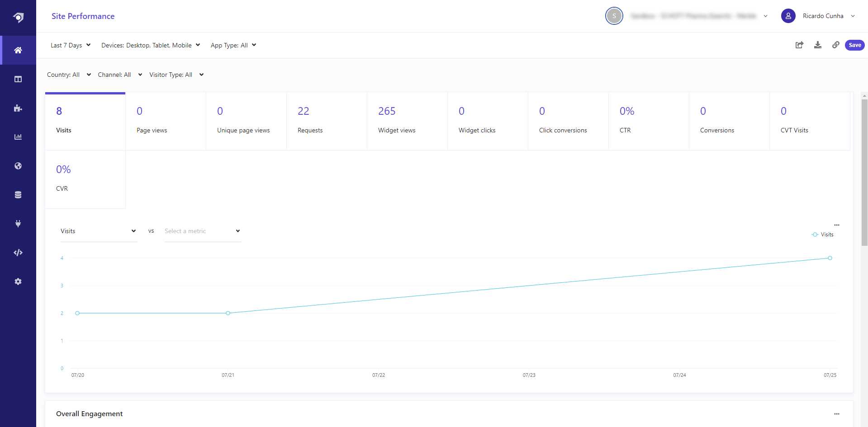Screen dimensions: 868x427
Task: Copy link using chain icon
Action: click(x=836, y=45)
